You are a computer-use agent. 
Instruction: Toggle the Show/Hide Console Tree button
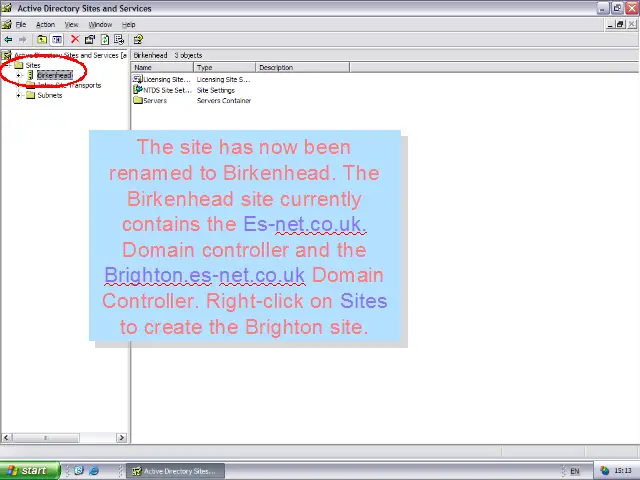tap(57, 40)
